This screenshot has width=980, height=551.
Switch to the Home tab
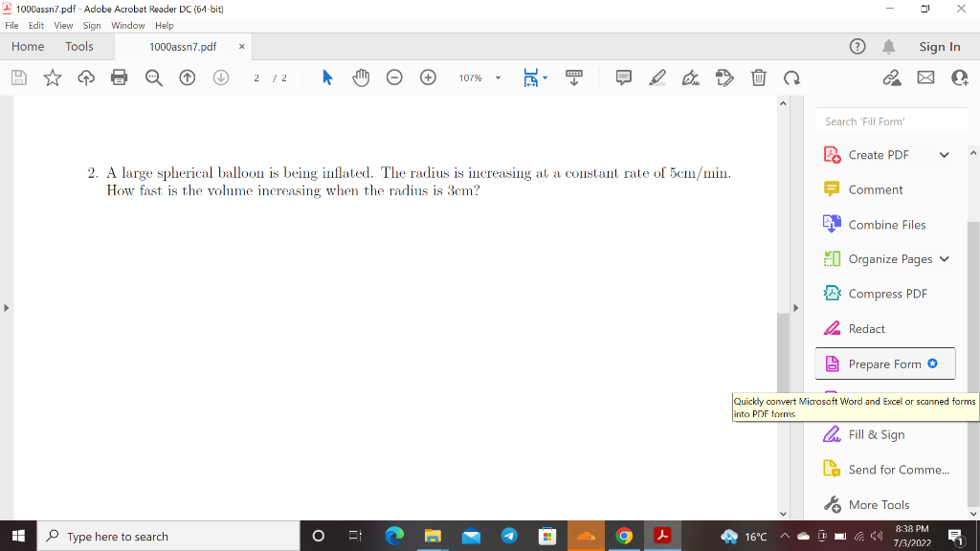click(28, 46)
